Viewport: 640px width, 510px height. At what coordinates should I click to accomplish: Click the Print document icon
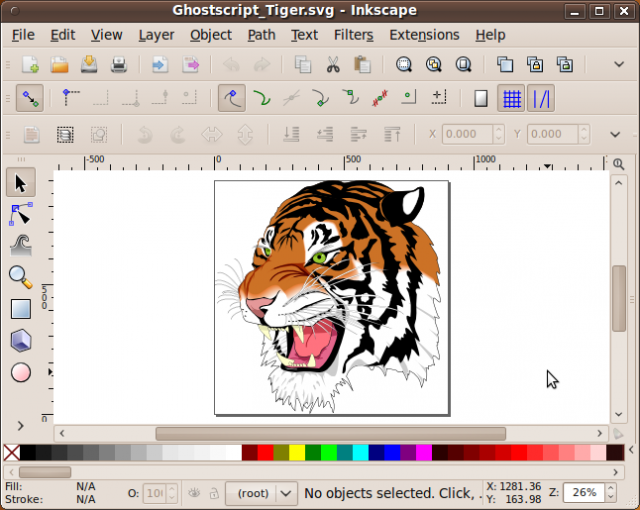[119, 65]
